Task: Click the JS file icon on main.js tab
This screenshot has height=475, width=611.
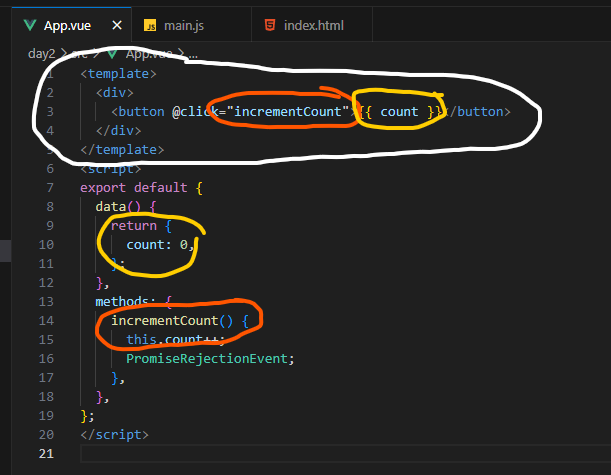Action: pyautogui.click(x=150, y=26)
